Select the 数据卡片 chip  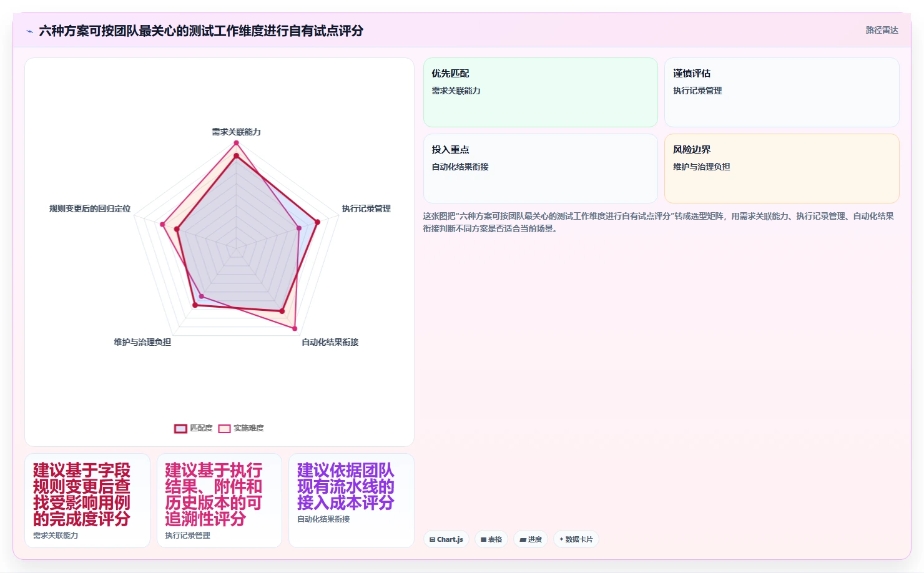(576, 539)
